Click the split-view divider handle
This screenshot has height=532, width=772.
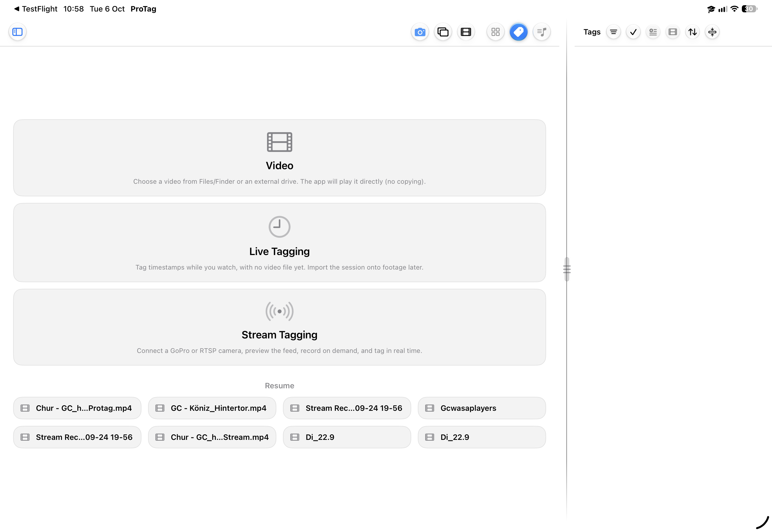click(567, 269)
